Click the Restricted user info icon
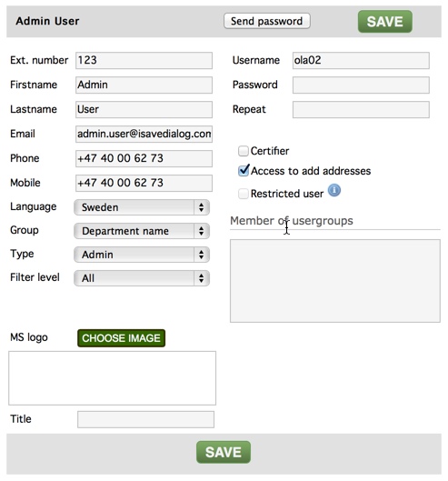The height and width of the screenshot is (481, 448). point(334,191)
